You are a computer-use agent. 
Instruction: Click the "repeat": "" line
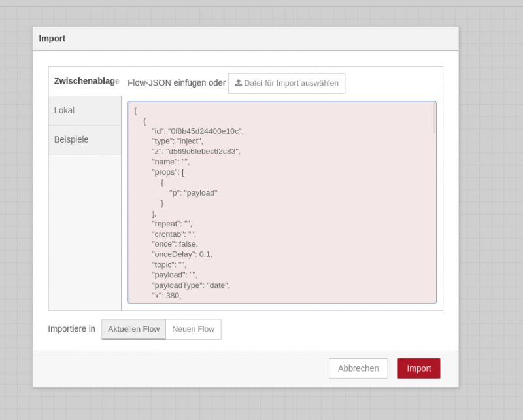(172, 224)
